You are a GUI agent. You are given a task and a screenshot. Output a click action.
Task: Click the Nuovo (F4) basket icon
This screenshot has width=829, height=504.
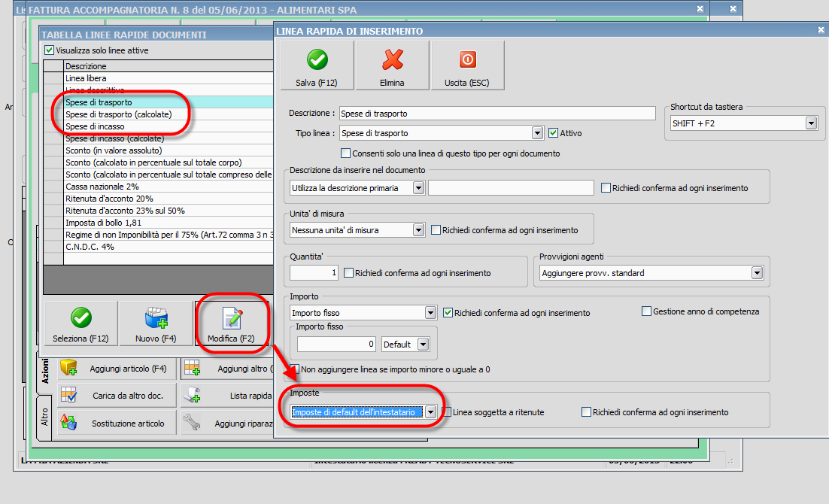[x=156, y=318]
